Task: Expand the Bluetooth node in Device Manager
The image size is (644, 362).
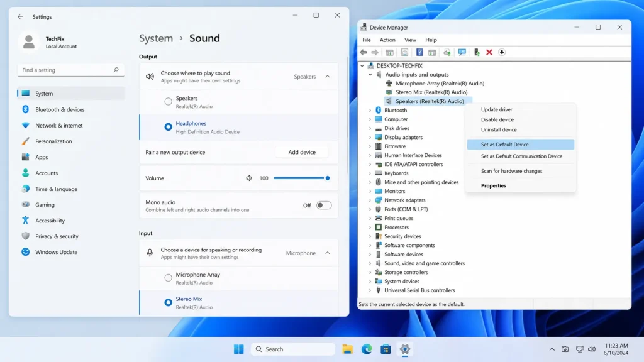Action: coord(370,110)
